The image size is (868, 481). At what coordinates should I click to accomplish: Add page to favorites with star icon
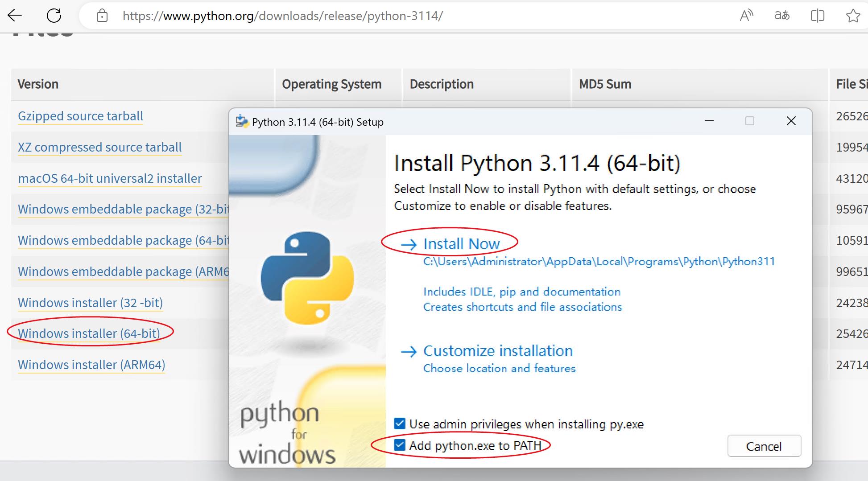click(x=853, y=16)
